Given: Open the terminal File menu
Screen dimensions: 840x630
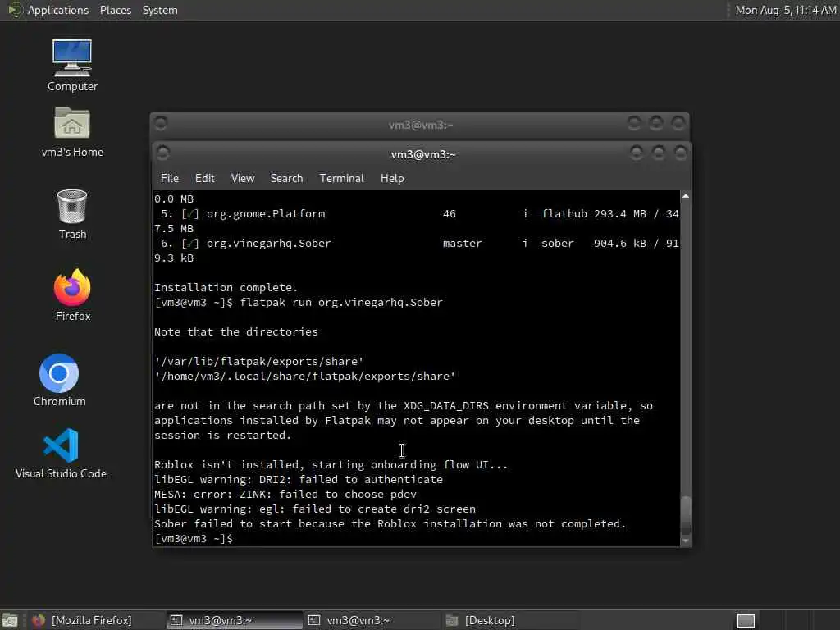Looking at the screenshot, I should 169,178.
